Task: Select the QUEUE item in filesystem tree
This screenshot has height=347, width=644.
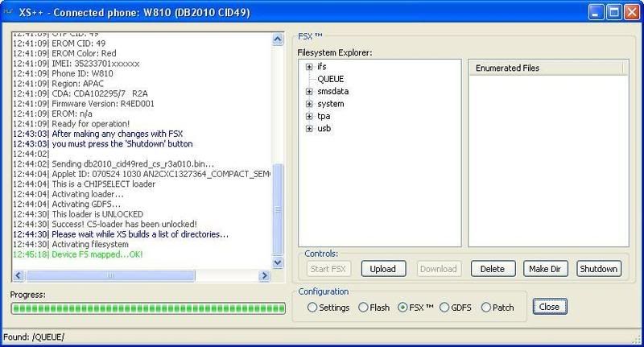Action: coord(331,80)
